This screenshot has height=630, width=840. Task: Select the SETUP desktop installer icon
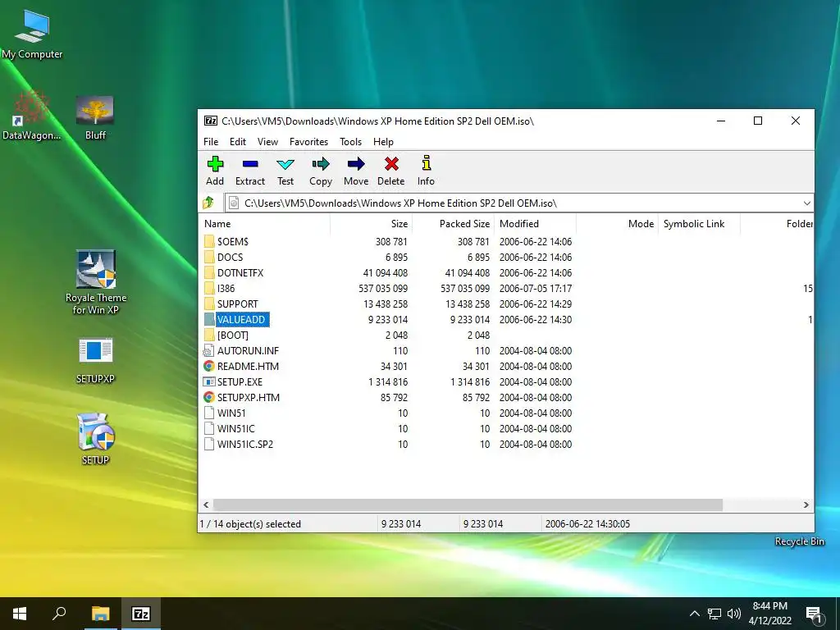point(95,439)
